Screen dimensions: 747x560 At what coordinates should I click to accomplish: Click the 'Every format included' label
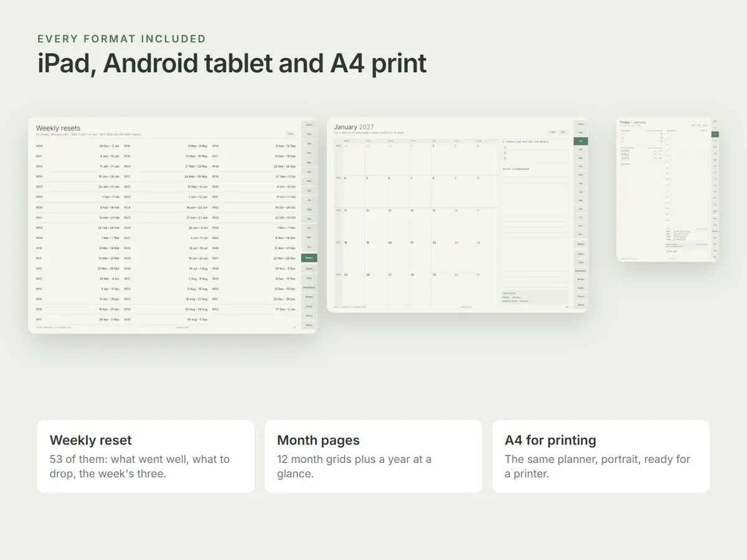point(121,39)
